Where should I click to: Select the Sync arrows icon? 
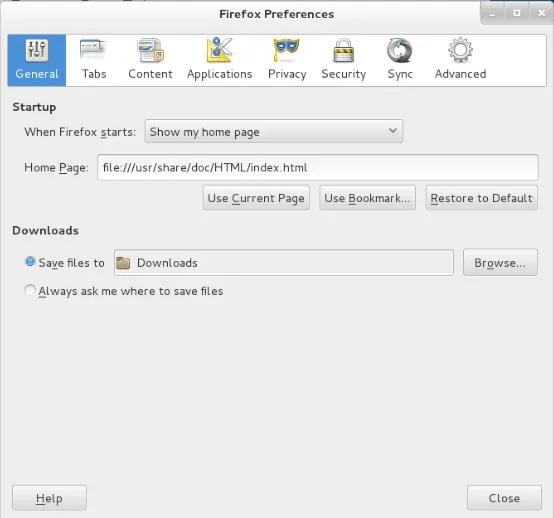[400, 51]
